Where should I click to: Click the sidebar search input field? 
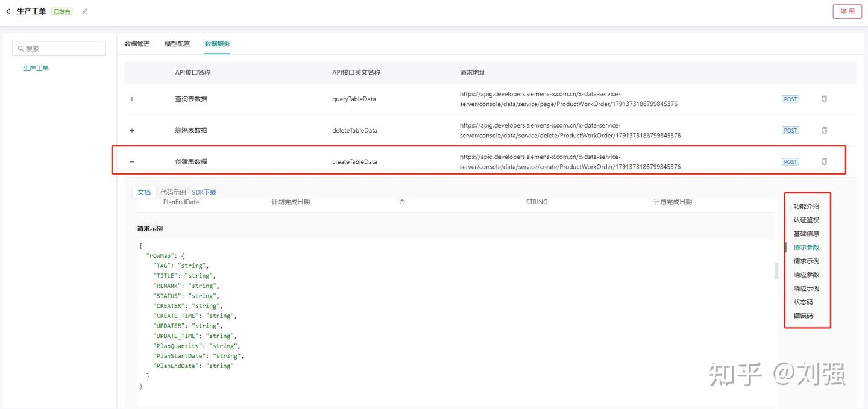(58, 48)
